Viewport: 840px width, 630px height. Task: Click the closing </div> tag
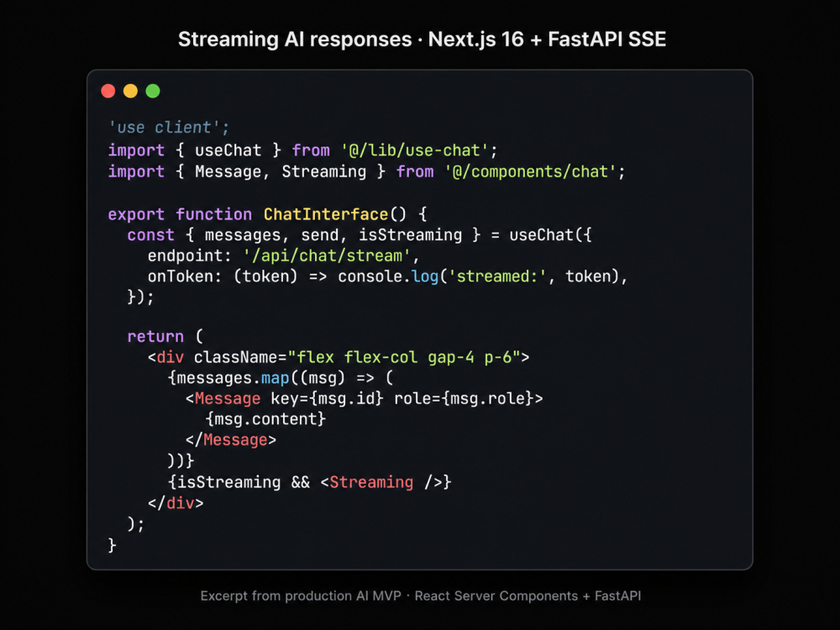click(x=176, y=503)
